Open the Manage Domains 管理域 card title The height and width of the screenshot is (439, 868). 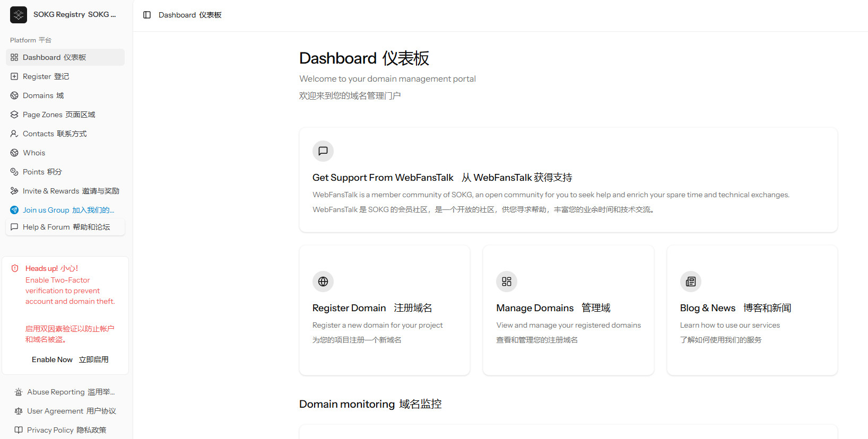pyautogui.click(x=553, y=308)
